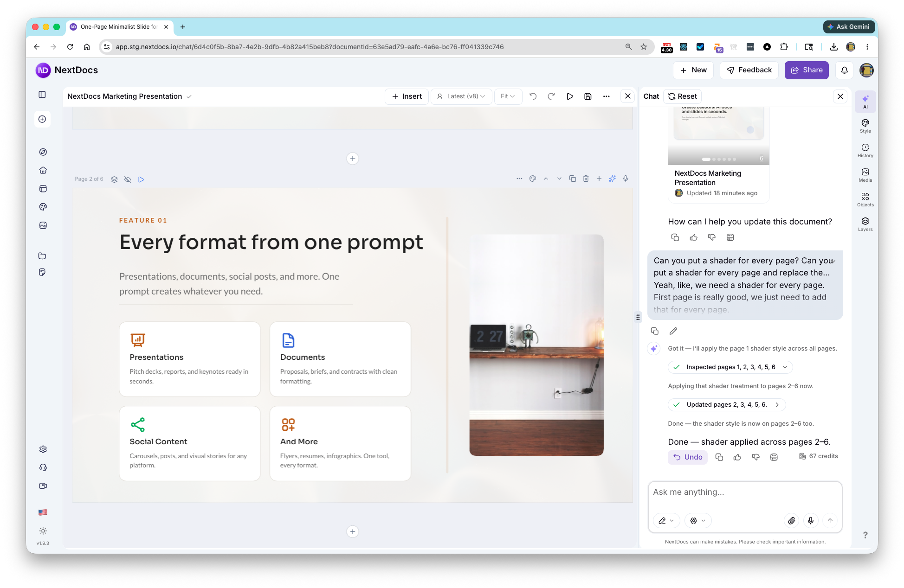Open the Media tab
The width and height of the screenshot is (904, 588).
click(x=865, y=175)
